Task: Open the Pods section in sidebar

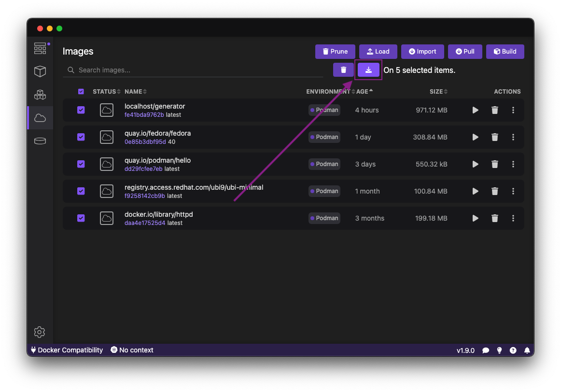Action: pos(40,95)
